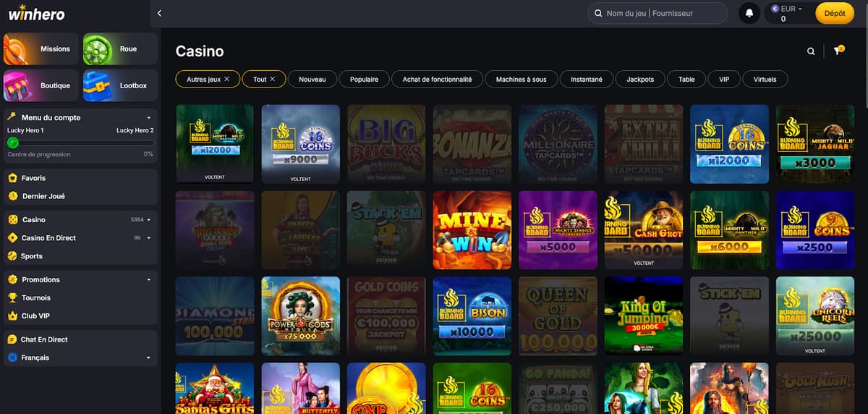
Task: Open the EUR currency dropdown
Action: coord(788,13)
